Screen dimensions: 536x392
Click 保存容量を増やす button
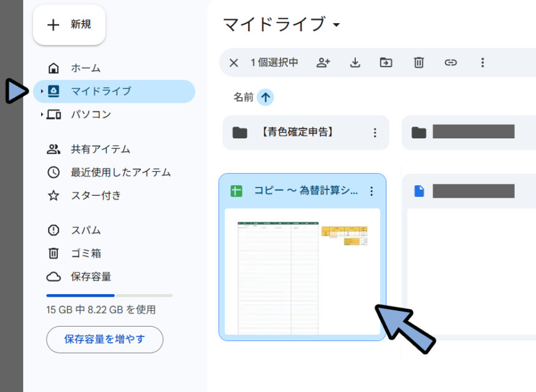point(105,340)
